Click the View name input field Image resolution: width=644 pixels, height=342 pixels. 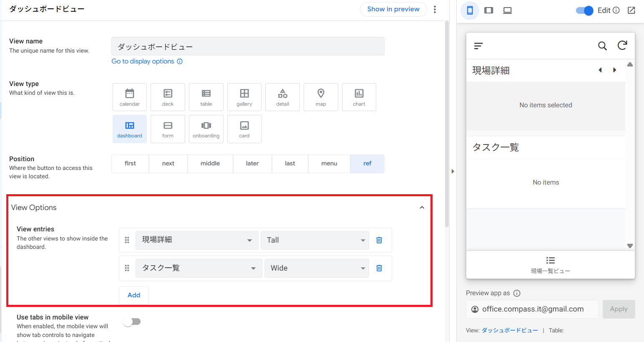coord(247,46)
